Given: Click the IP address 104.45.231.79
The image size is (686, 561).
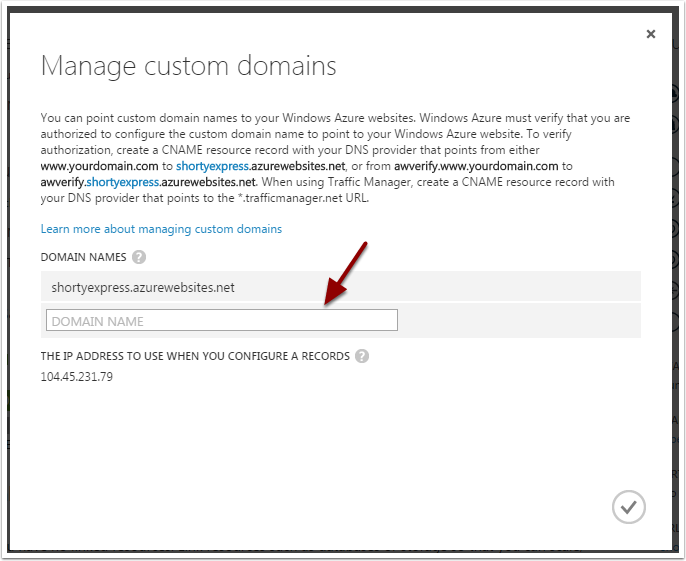Looking at the screenshot, I should (x=77, y=377).
